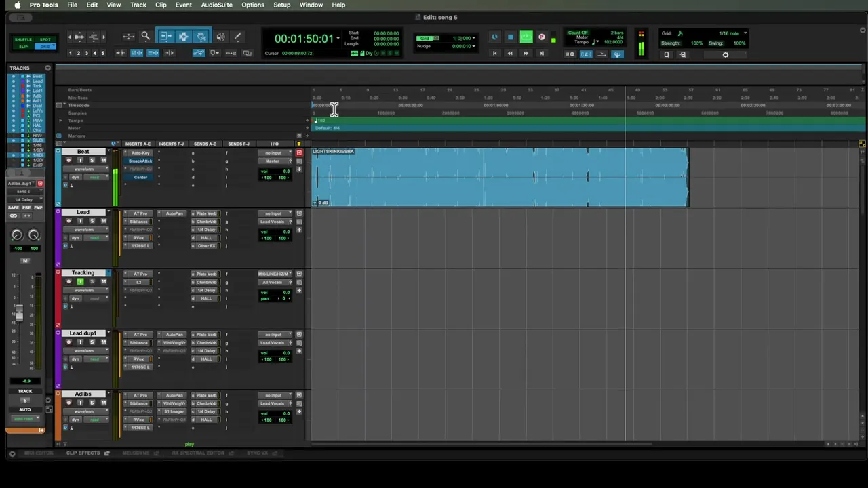
Task: Open macOS Apple menu
Action: tap(18, 5)
